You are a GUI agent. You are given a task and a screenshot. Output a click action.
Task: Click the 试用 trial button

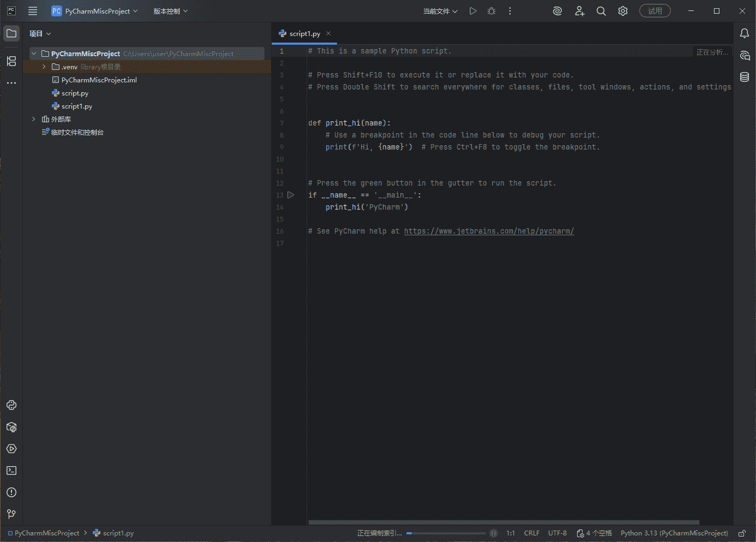pyautogui.click(x=655, y=11)
